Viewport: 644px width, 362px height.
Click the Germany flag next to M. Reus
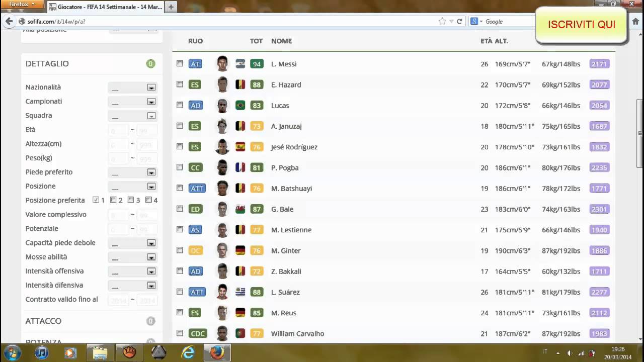(x=240, y=313)
